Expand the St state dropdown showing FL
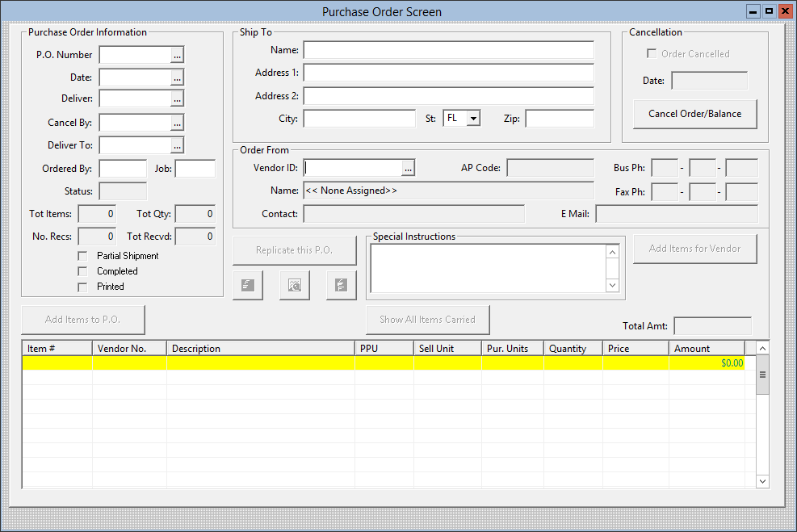Viewport: 797px width, 532px height. click(x=474, y=119)
